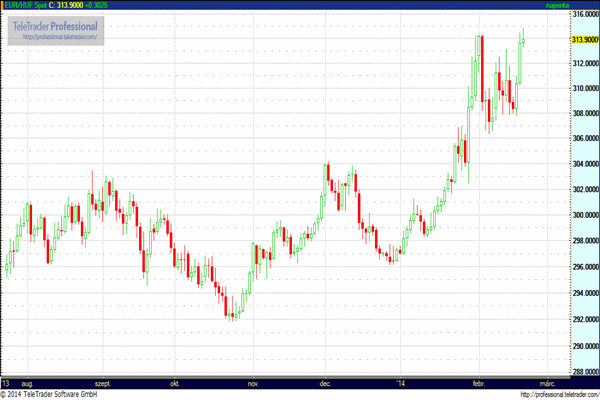
Task: Select the febr. marker on time axis
Action: (x=477, y=383)
